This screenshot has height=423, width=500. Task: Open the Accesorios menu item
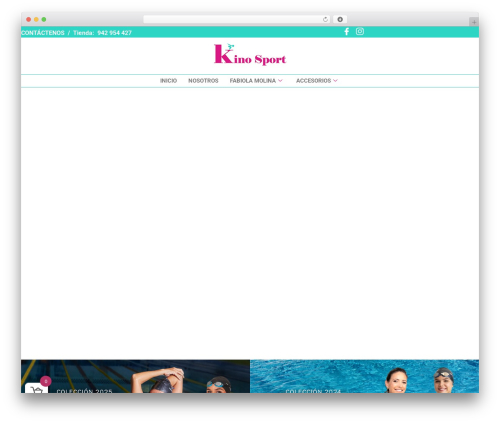coord(313,81)
